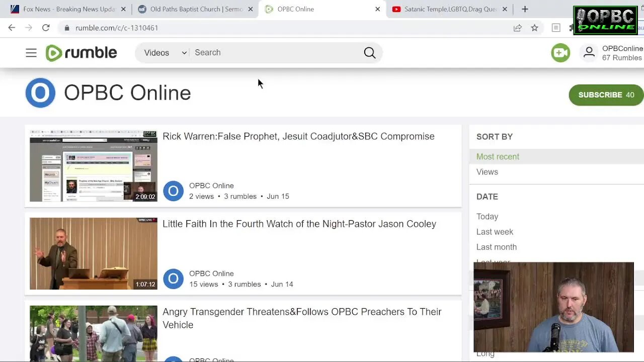Click the Angry Transgender video thumbnail

coord(94,333)
